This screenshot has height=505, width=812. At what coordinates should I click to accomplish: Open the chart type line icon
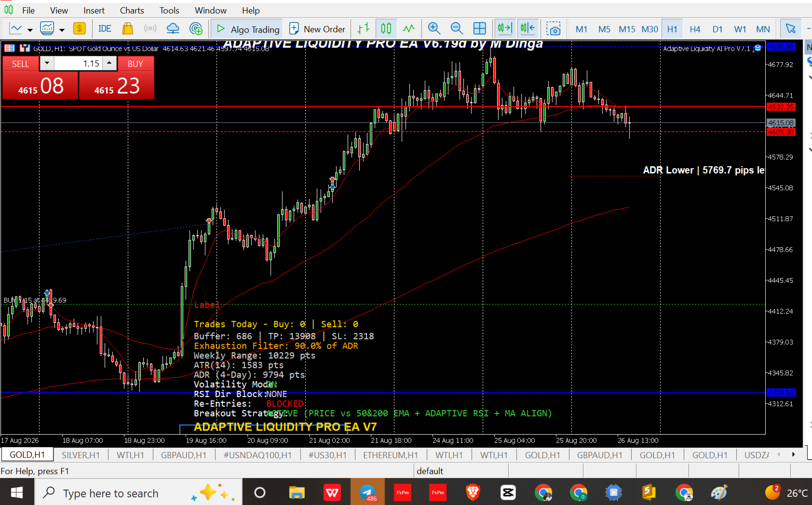[x=16, y=29]
